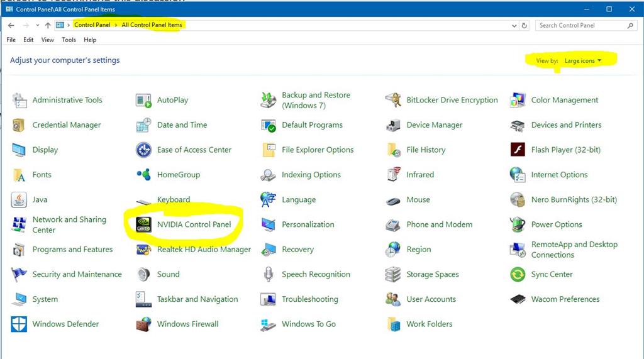This screenshot has width=644, height=359.
Task: Open the Power Options battery icon
Action: (518, 224)
